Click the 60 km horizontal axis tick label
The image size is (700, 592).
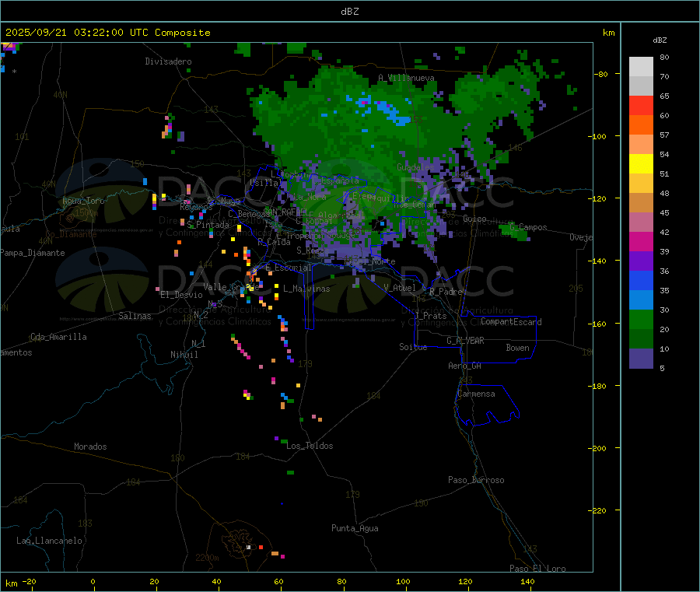coord(278,581)
